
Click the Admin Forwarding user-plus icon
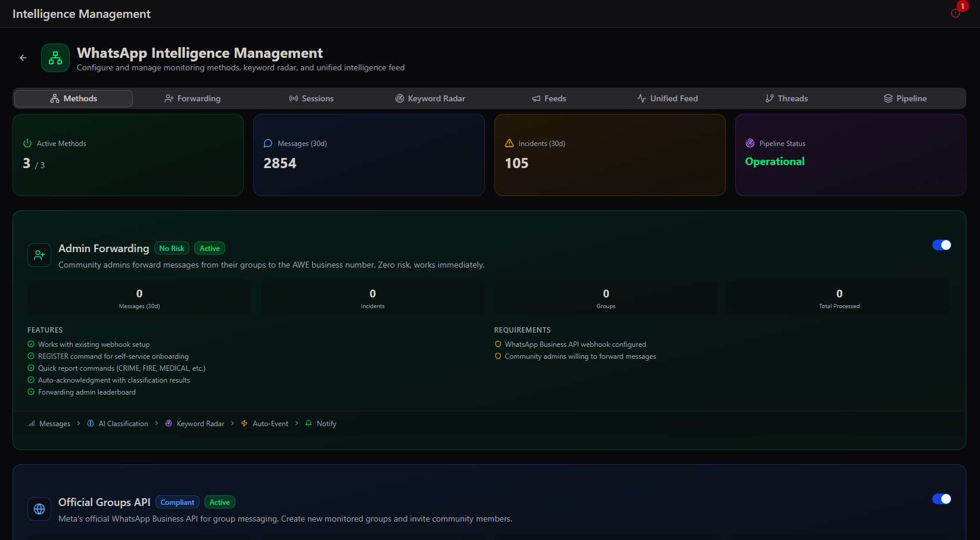(x=39, y=255)
